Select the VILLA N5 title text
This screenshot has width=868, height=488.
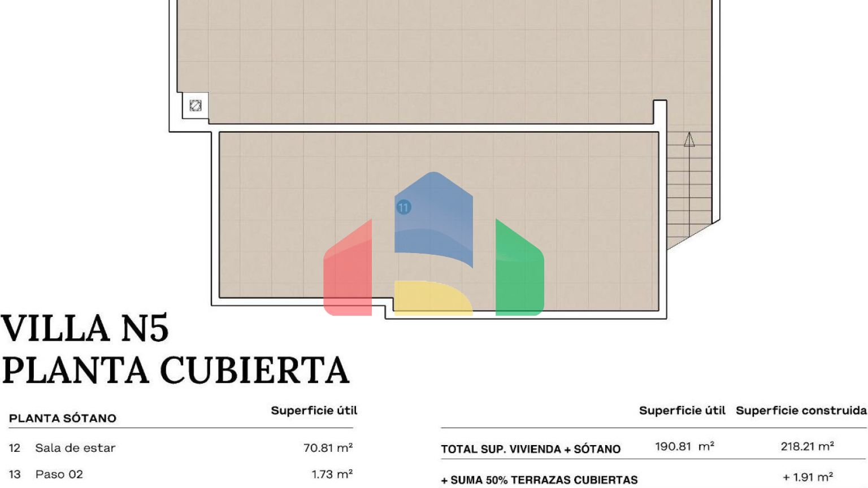tap(85, 328)
